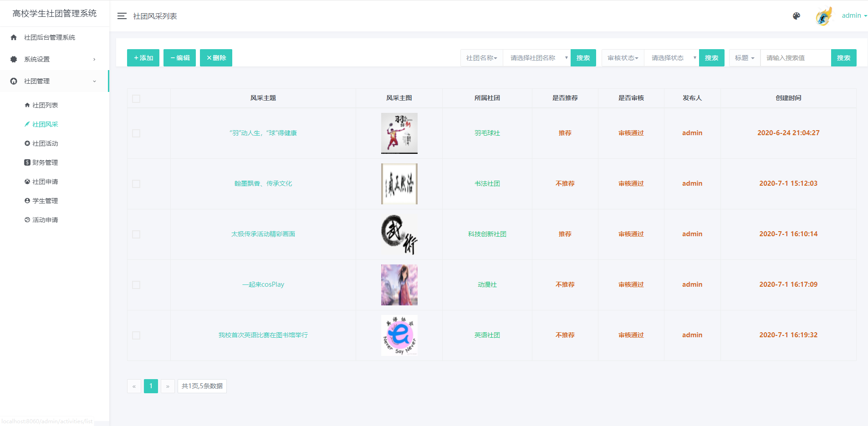Image resolution: width=868 pixels, height=426 pixels.
Task: Open 社团活动 in sidebar
Action: (x=45, y=143)
